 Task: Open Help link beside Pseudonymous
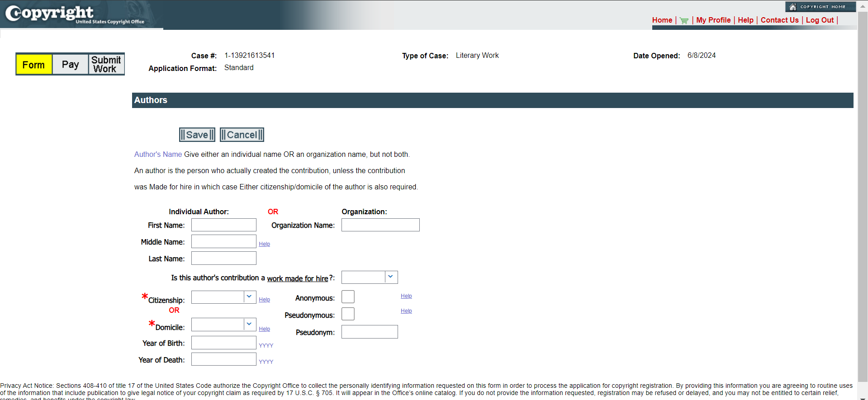coord(406,311)
